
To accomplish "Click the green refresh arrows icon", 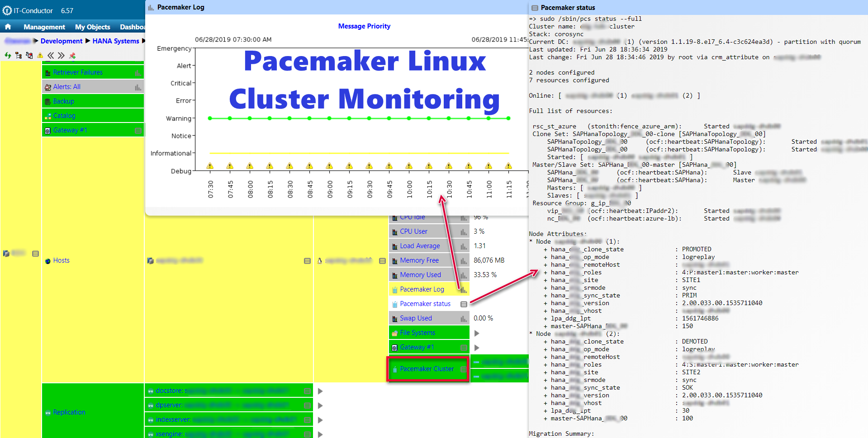I will pos(8,55).
